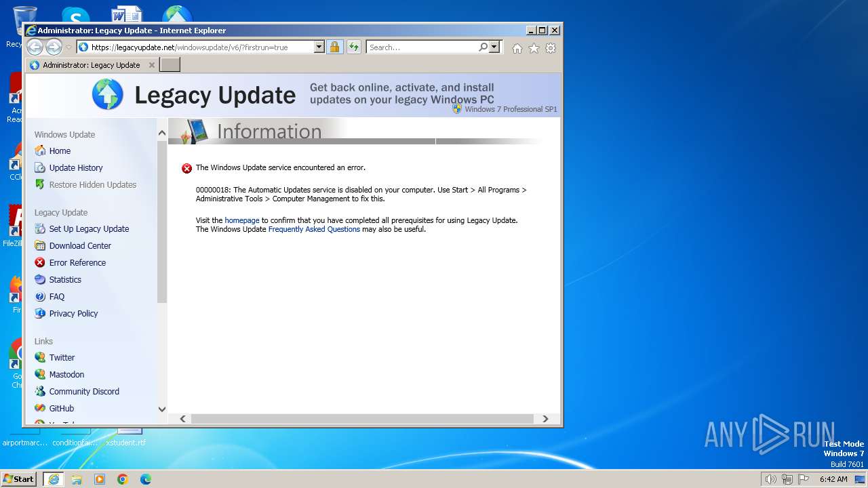Click the sidebar scroll-up arrow
Viewport: 868px width, 488px height.
click(161, 132)
